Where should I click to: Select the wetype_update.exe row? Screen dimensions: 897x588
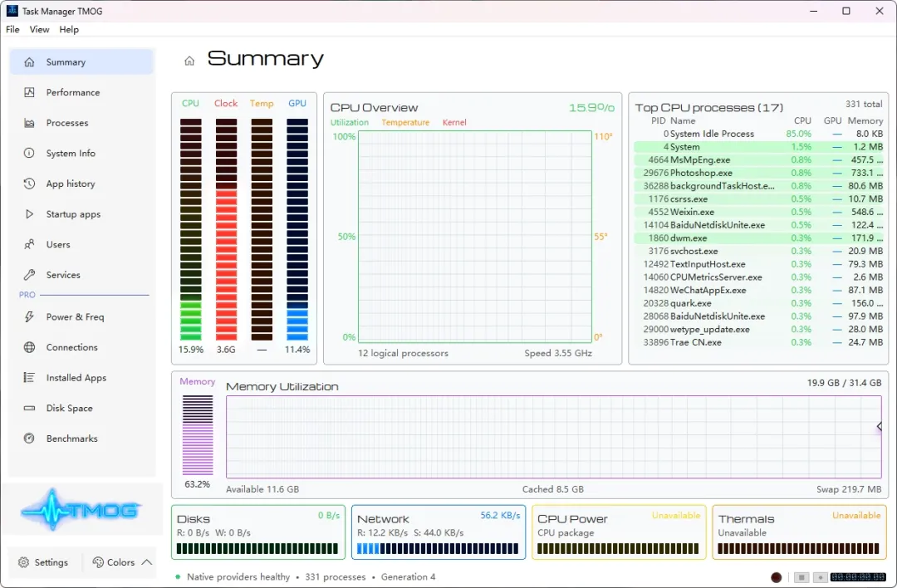click(x=758, y=330)
